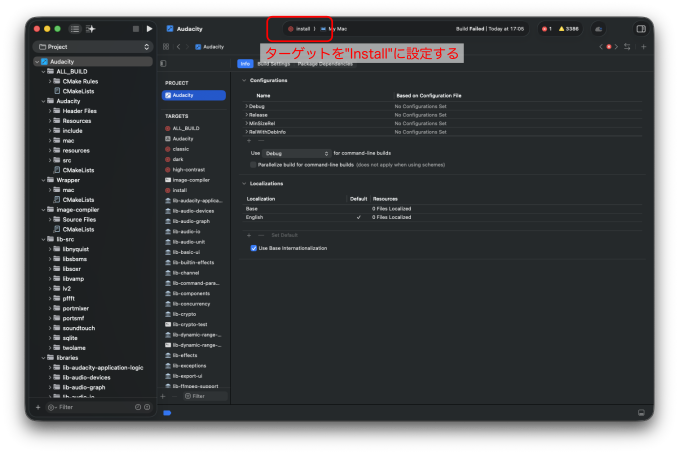Screen dimensions: 679x454
Task: Toggle Use Base Internationalization checkbox
Action: point(254,248)
